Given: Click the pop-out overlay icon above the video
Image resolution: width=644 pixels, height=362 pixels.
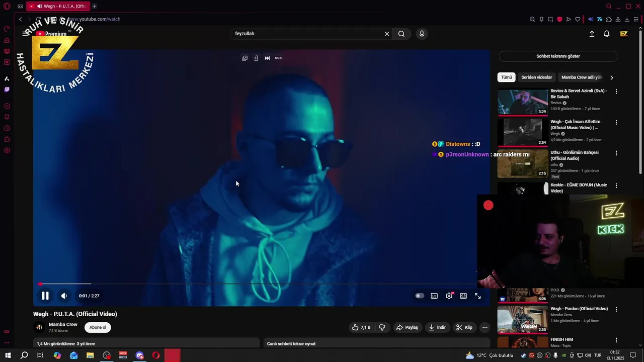Looking at the screenshot, I should coord(245,58).
